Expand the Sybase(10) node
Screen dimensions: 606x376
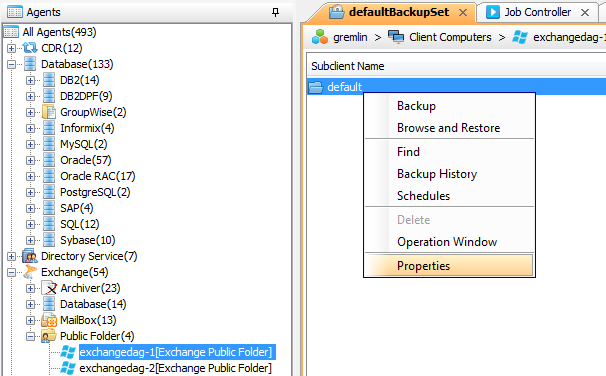tap(31, 241)
